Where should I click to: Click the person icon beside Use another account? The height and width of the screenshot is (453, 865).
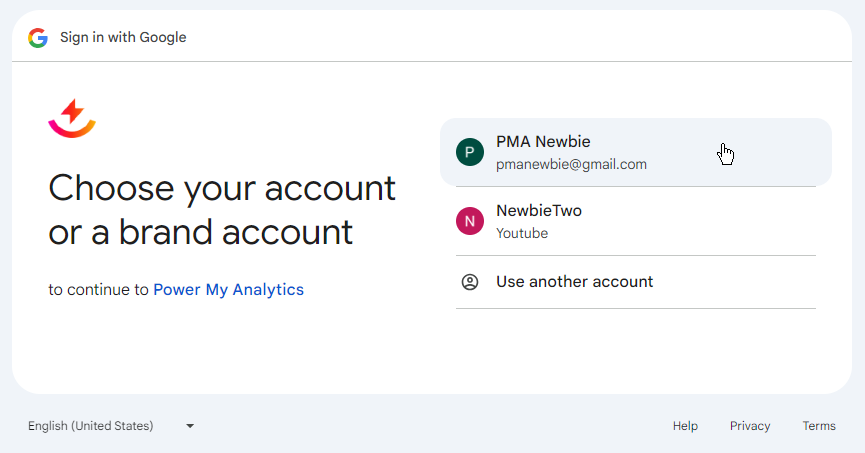pos(470,282)
